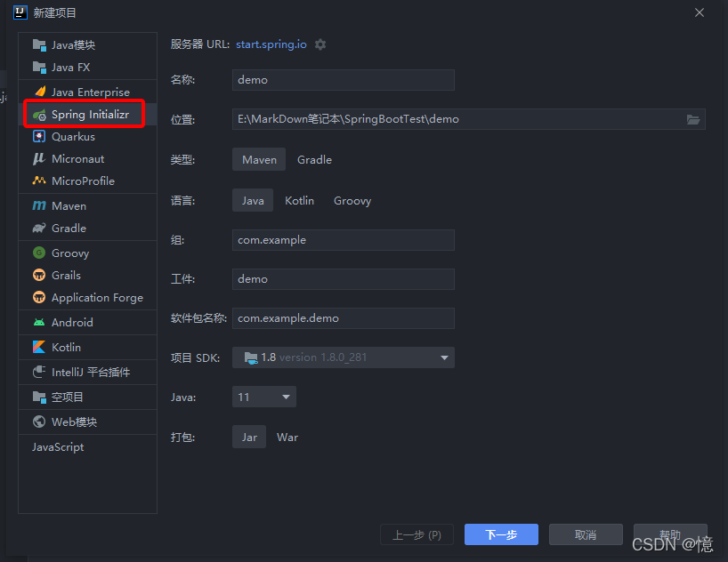Click the 下一步 button
This screenshot has width=728, height=562.
coord(501,534)
